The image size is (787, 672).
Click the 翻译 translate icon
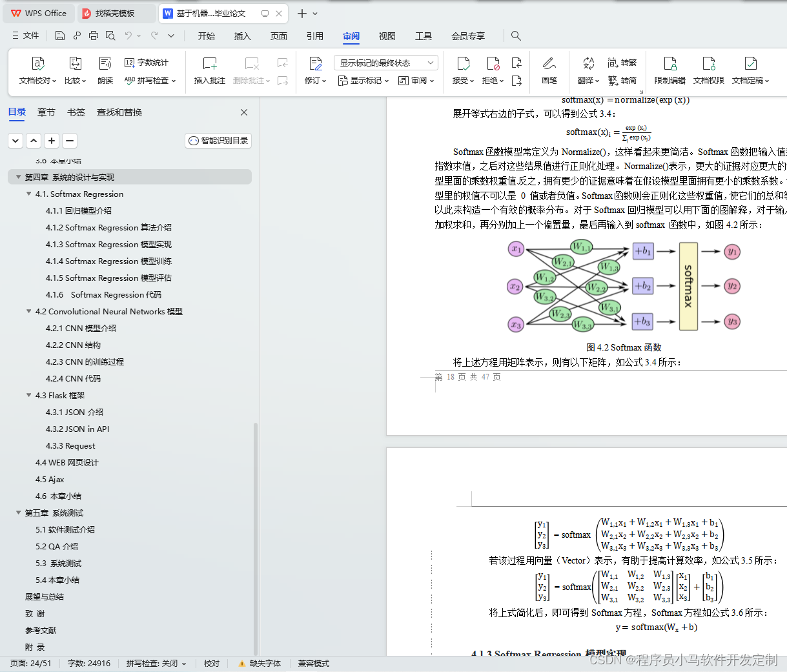tap(588, 63)
